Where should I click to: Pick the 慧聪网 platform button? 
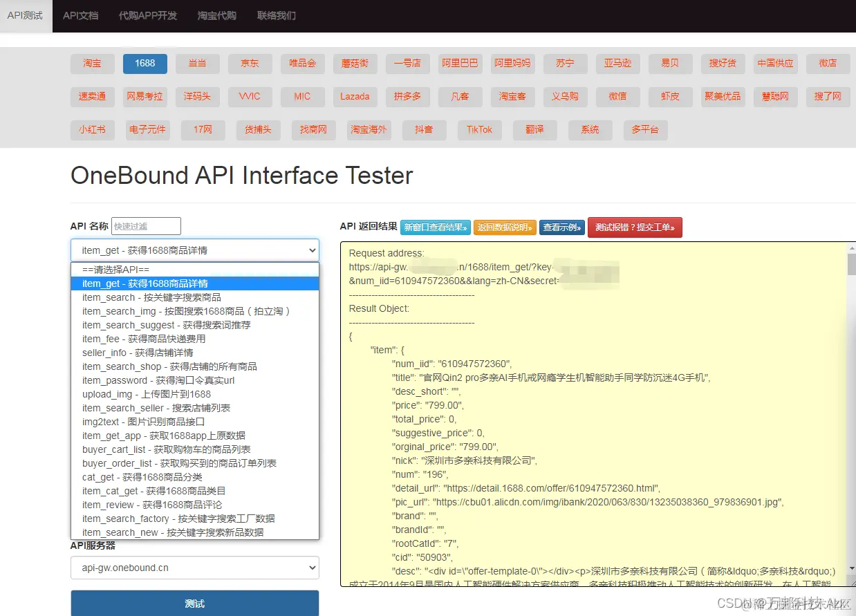pos(776,96)
